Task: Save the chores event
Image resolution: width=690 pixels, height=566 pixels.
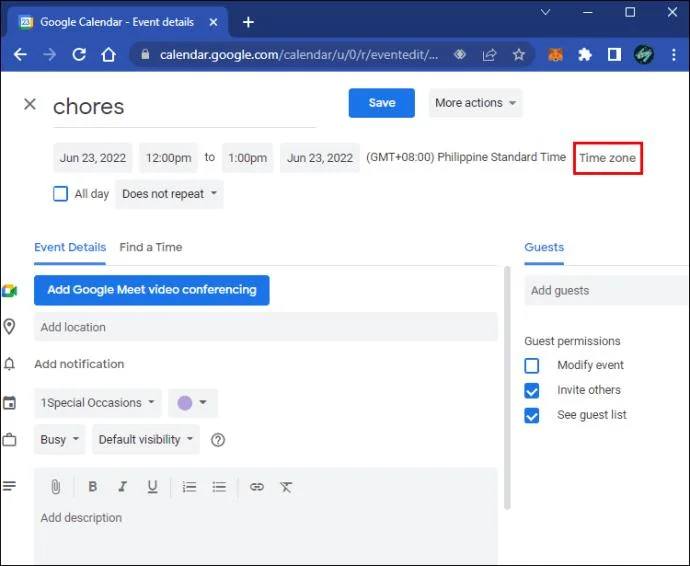Action: 382,103
